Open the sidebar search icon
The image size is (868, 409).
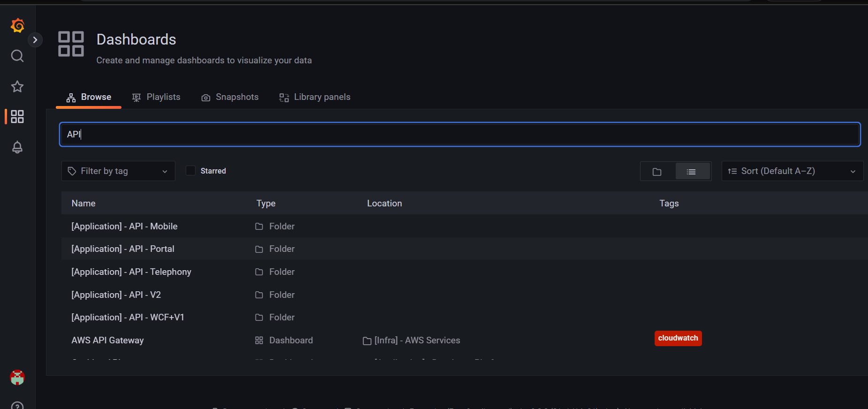(x=17, y=56)
